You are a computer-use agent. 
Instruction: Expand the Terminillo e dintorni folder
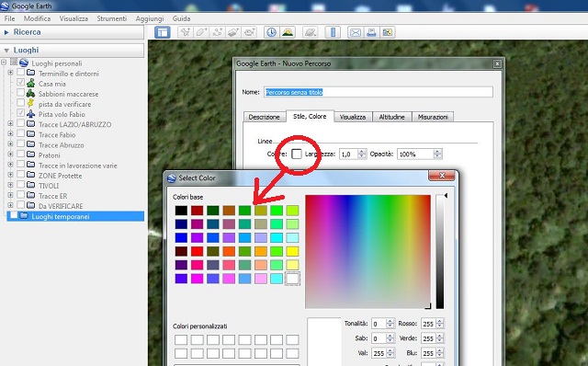[10, 73]
